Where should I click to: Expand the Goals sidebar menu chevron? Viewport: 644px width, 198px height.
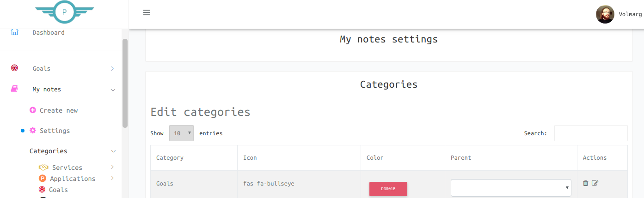tap(112, 69)
